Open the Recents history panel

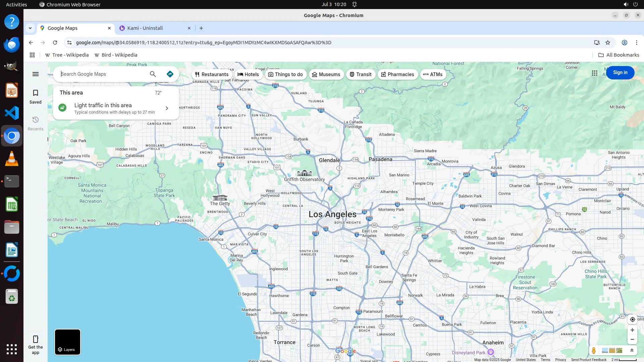coord(36,123)
